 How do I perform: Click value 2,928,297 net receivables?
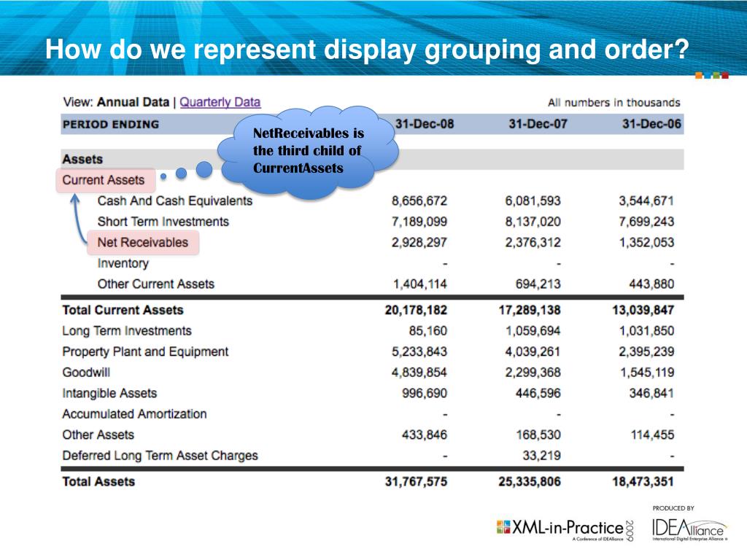(419, 243)
